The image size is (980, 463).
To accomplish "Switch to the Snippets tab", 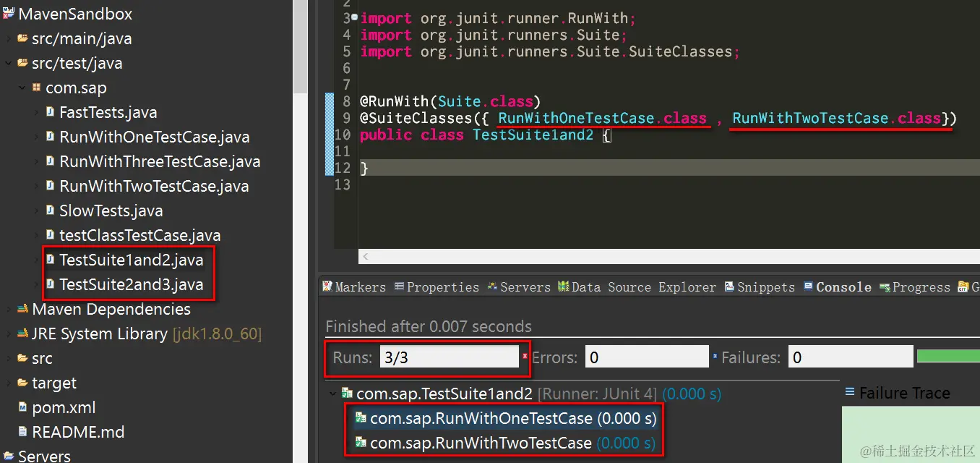I will tap(760, 287).
